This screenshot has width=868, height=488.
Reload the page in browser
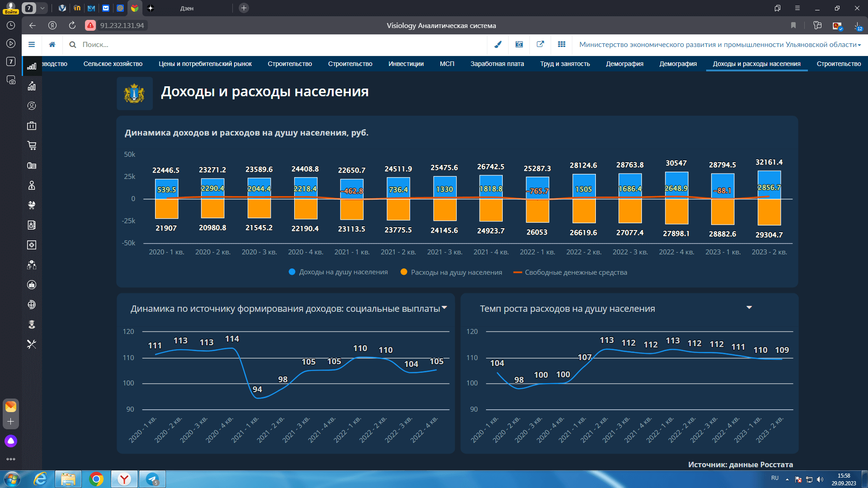(72, 25)
